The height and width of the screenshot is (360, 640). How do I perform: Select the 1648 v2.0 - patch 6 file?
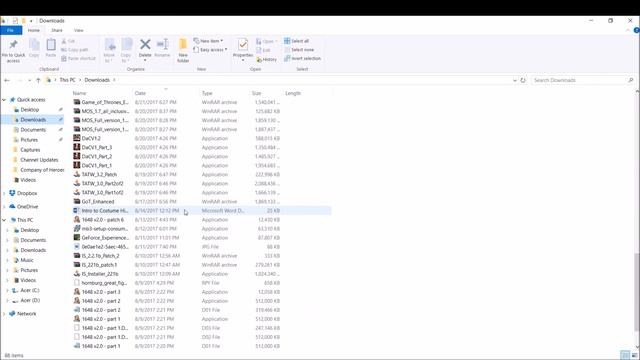tap(102, 220)
